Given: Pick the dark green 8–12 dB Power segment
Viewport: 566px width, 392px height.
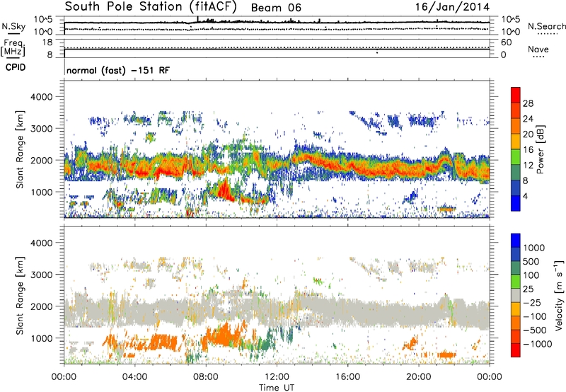Looking at the screenshot, I should [x=516, y=172].
